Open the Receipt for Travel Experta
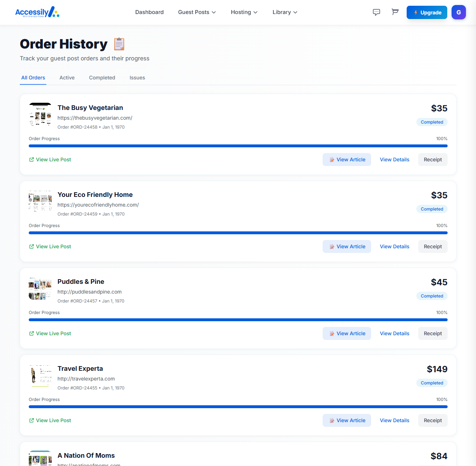 [x=433, y=420]
